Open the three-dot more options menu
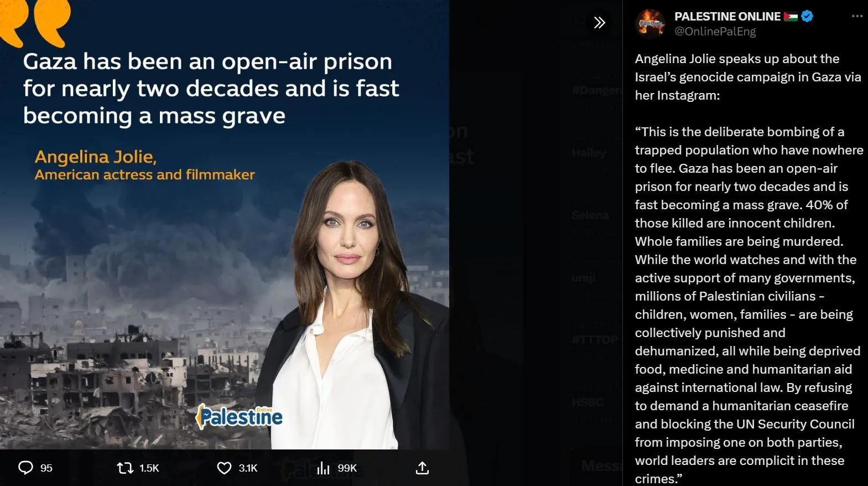 pyautogui.click(x=857, y=16)
